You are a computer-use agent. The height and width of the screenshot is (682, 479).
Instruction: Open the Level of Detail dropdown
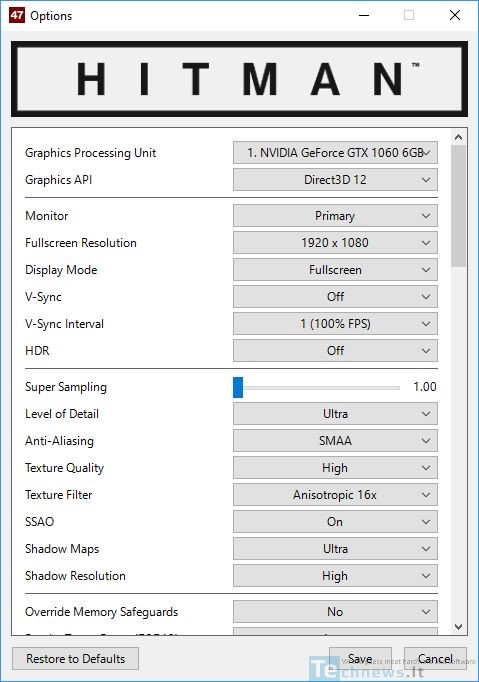pos(335,414)
